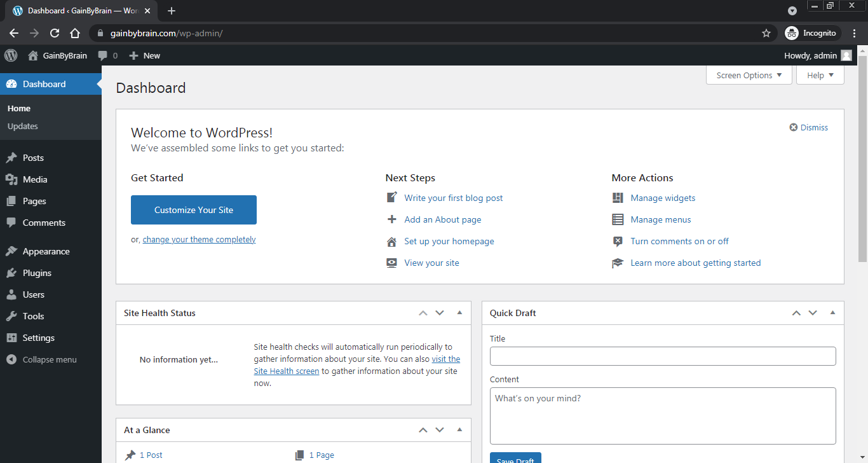
Task: Move Quick Draft panel down
Action: (x=813, y=313)
